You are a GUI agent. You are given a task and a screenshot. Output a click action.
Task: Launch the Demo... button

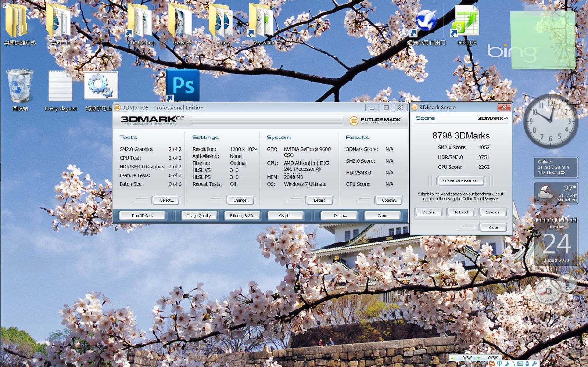click(340, 216)
